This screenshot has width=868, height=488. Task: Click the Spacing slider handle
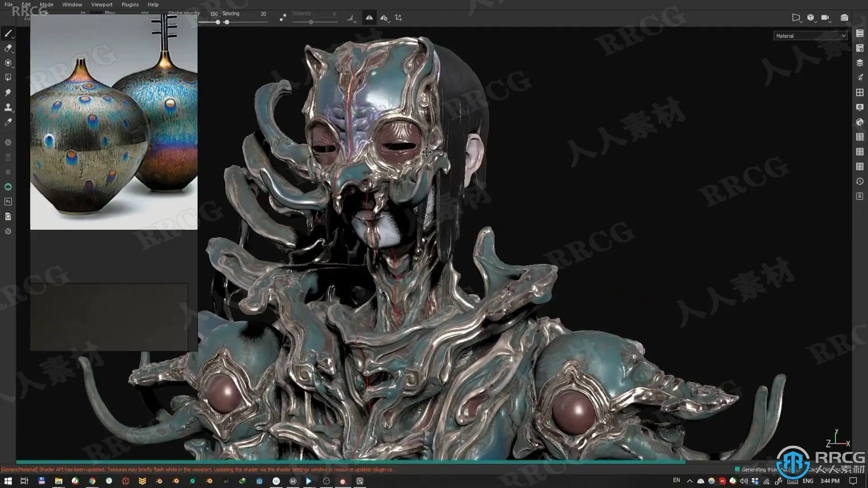pos(226,22)
